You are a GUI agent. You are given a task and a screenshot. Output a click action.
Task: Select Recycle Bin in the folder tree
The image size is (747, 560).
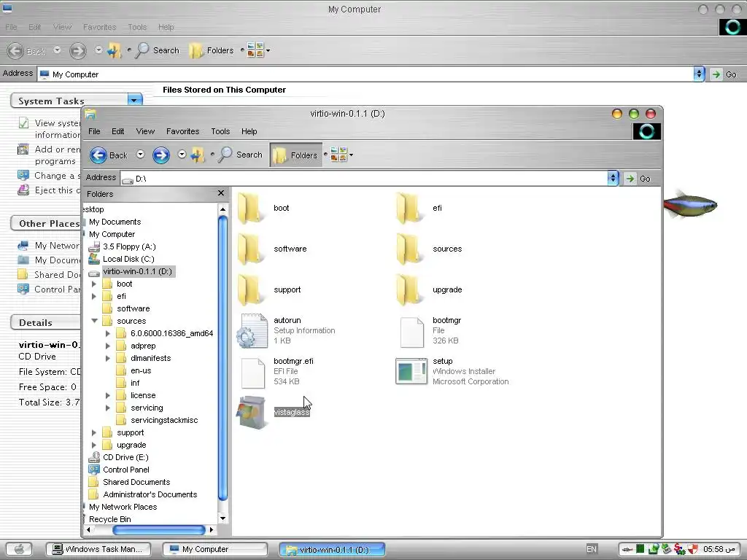tap(109, 519)
